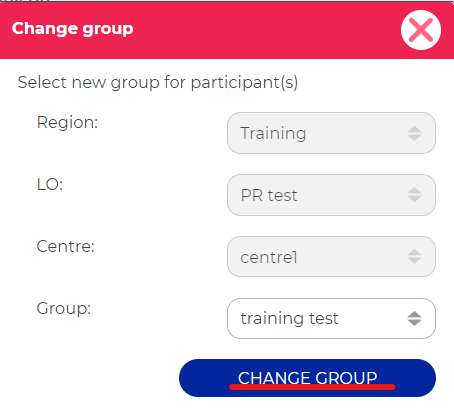Click the down arrow in Region selector
This screenshot has height=412, width=454.
pos(414,138)
